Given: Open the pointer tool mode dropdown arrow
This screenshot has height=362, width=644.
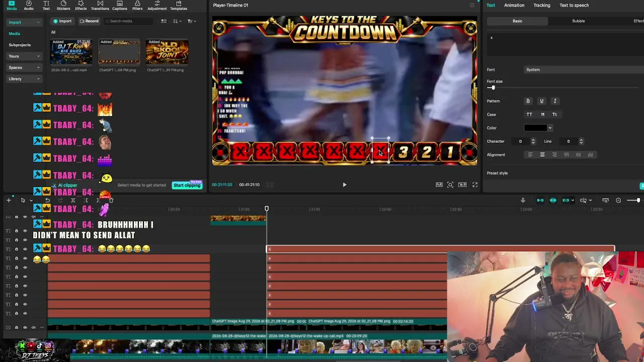Looking at the screenshot, I should pyautogui.click(x=31, y=201).
